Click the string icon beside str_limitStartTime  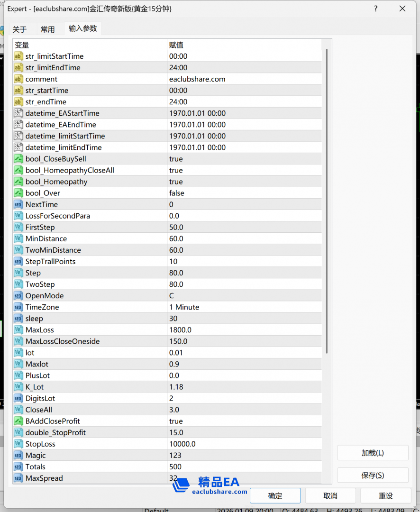pos(18,56)
